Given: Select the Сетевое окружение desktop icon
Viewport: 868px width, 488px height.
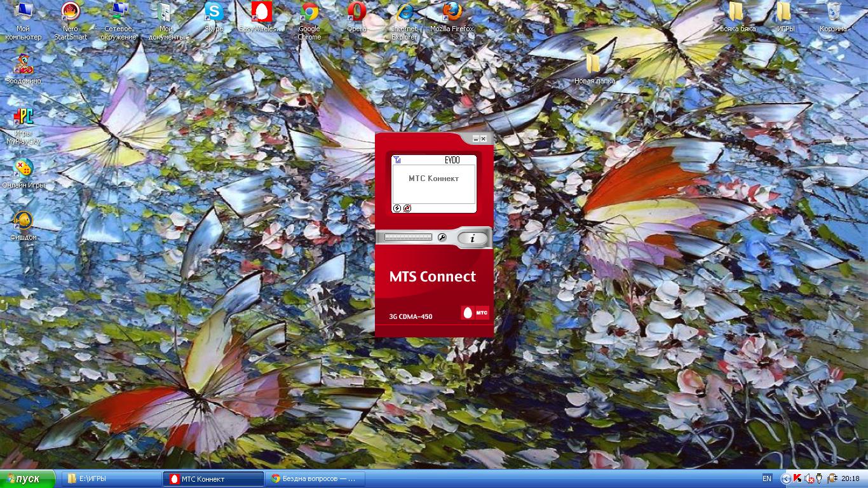Looking at the screenshot, I should click(118, 22).
